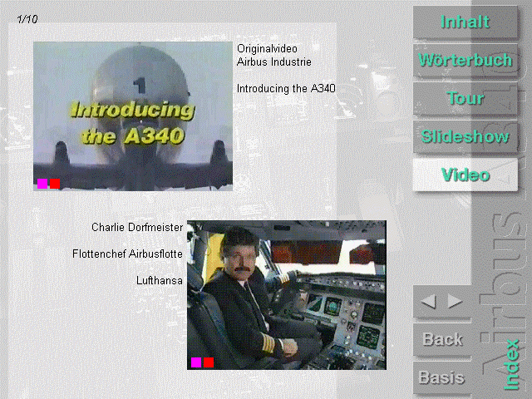Select the Lufthansa text label

pos(160,281)
